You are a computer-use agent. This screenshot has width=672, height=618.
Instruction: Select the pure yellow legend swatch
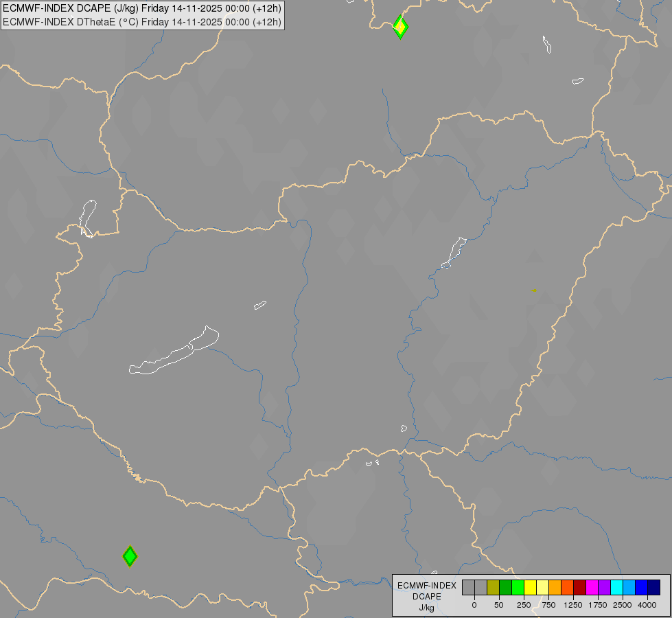pos(530,588)
